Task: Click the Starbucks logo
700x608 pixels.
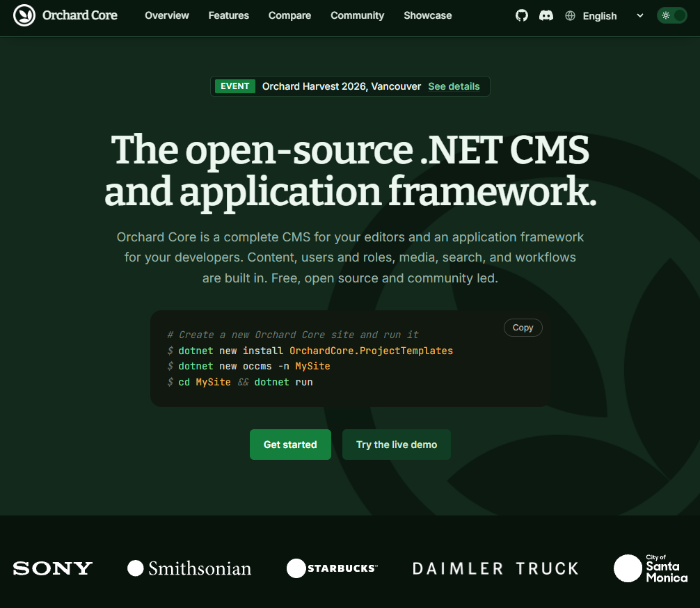Action: 332,568
